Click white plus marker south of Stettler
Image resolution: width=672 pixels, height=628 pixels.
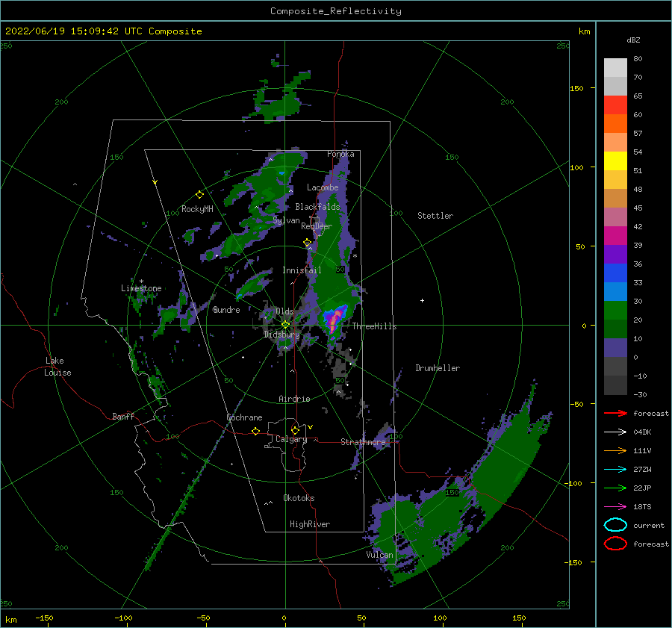(422, 300)
